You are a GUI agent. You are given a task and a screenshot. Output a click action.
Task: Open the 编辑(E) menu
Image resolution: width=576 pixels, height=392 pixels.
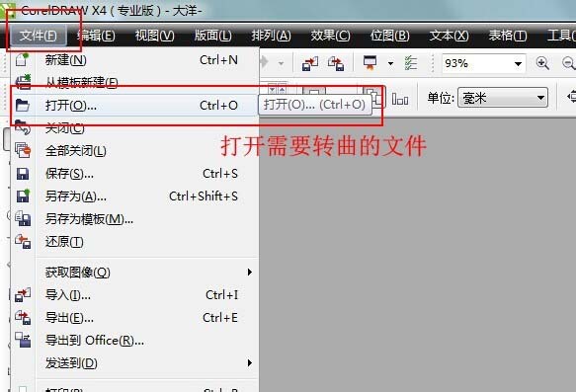point(96,36)
